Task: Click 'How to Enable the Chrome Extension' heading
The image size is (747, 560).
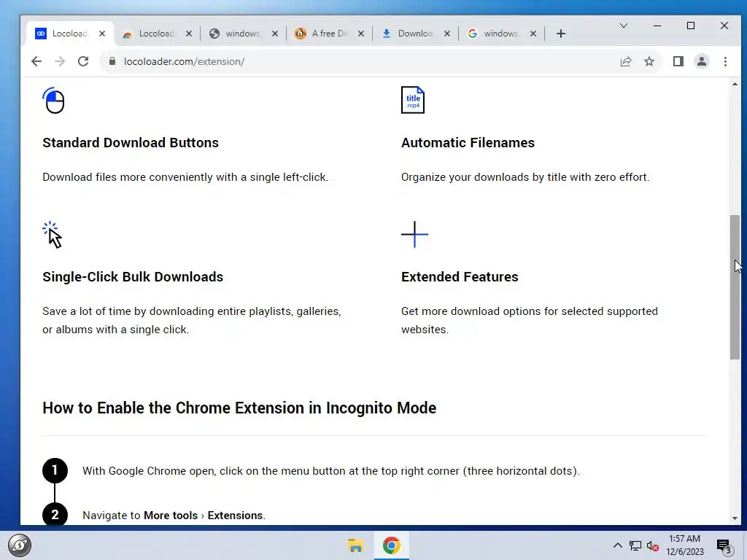Action: point(239,408)
